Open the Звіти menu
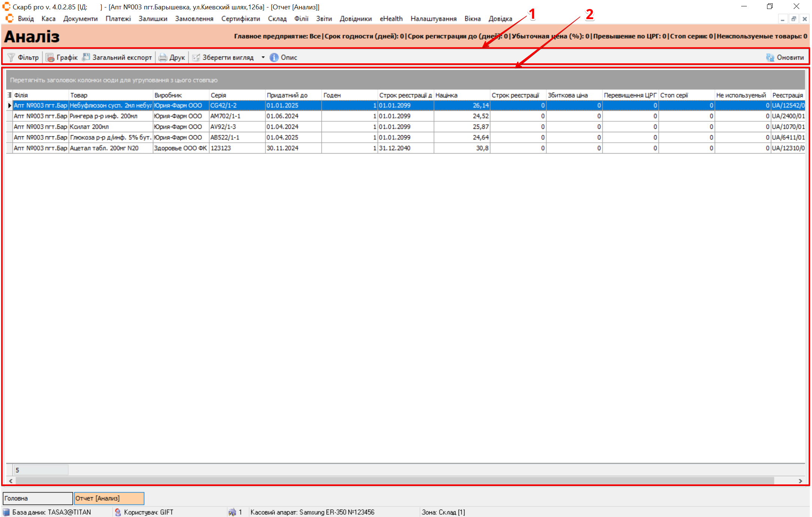This screenshot has width=812, height=517. pos(324,18)
